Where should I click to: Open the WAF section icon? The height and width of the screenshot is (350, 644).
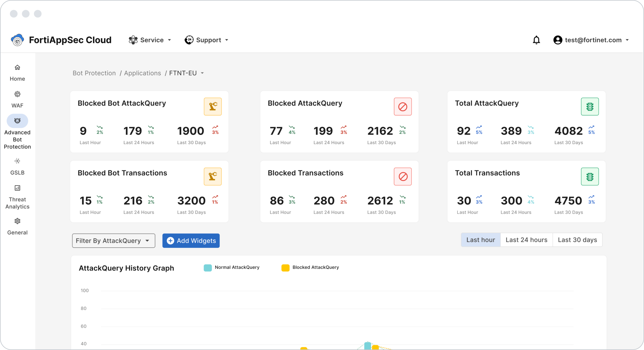click(x=17, y=94)
